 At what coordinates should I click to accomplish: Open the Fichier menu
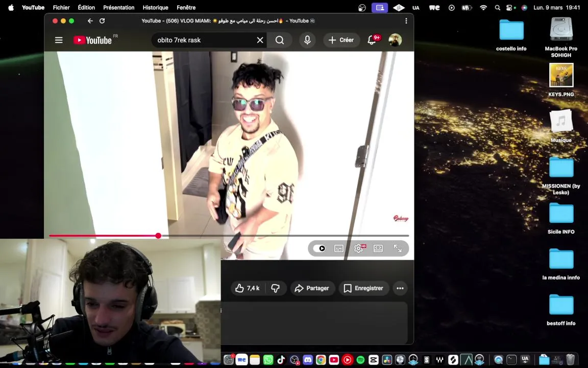point(61,8)
